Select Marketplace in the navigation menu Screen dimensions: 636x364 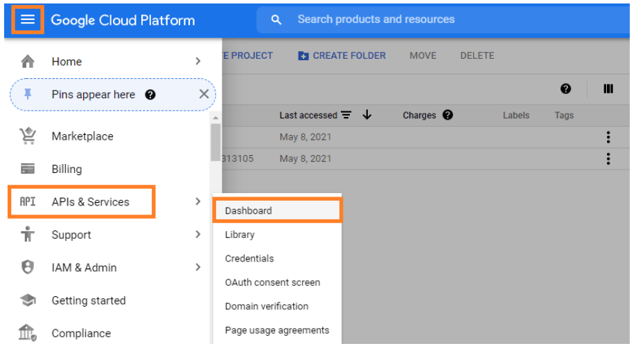click(82, 136)
